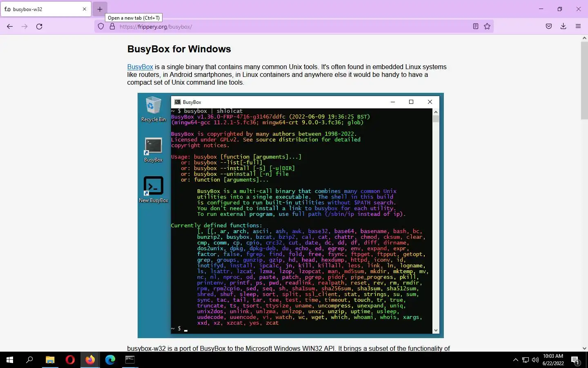Screen dimensions: 588x368
Task: Open the clock showing 10:03 AM
Action: [x=553, y=360]
